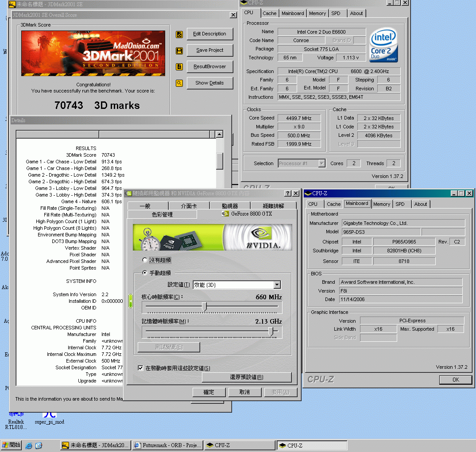
Task: Click the 取消 cancel button
Action: pos(244,392)
